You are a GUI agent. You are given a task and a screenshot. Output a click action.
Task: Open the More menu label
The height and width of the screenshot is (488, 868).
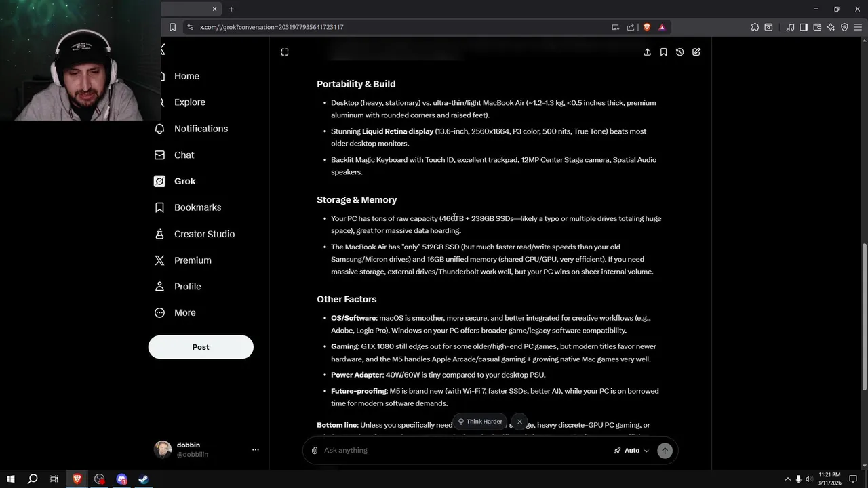click(184, 312)
